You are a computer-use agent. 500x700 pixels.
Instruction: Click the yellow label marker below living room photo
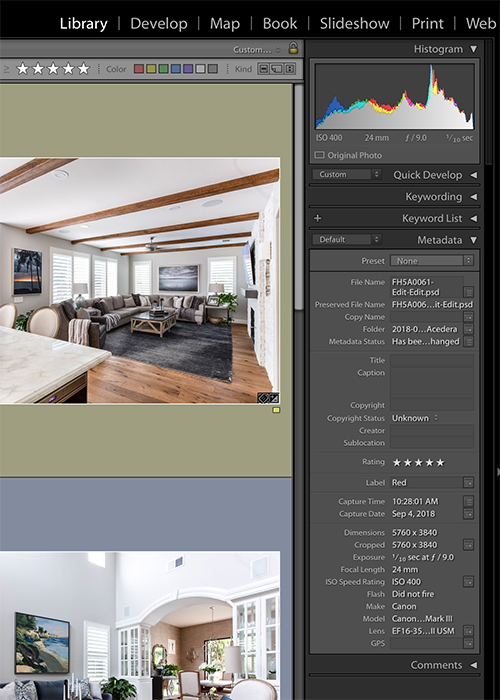[x=276, y=410]
